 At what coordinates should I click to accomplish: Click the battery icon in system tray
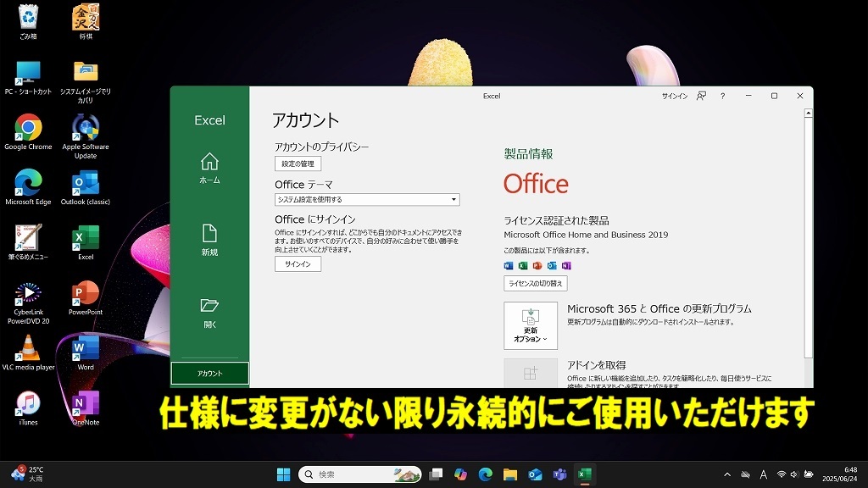point(808,474)
